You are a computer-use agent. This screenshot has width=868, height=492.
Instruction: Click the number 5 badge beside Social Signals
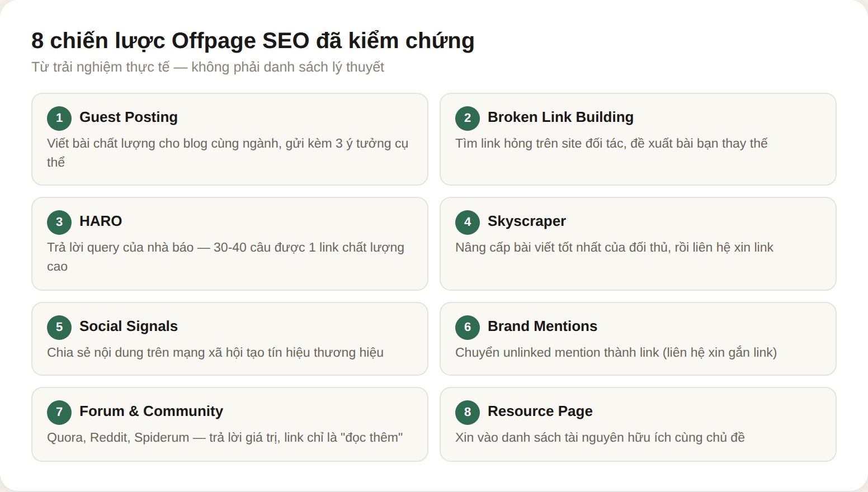[x=59, y=328]
